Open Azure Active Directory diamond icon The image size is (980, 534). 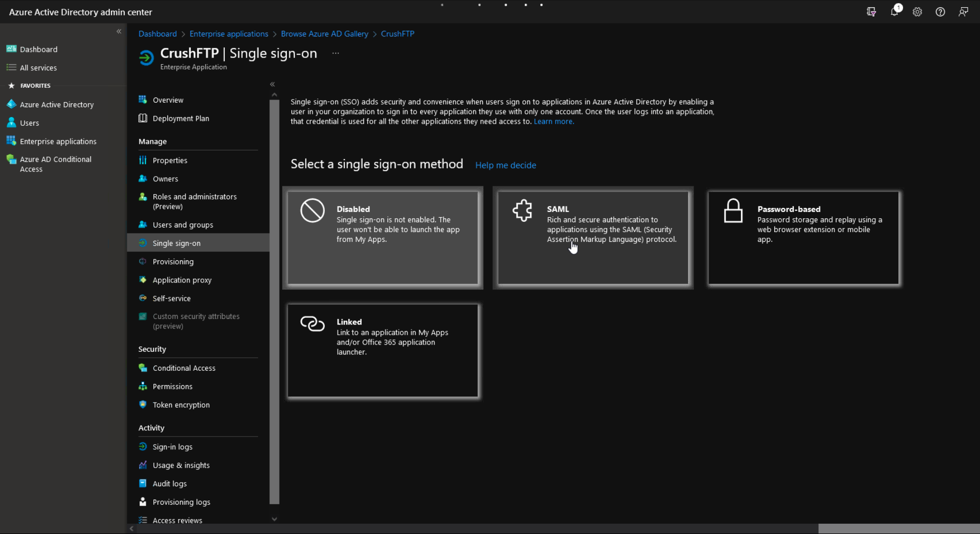coord(11,104)
